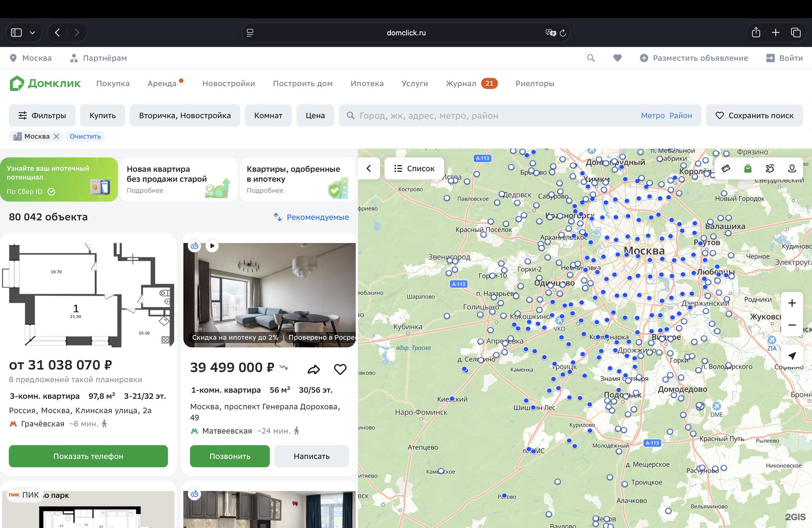Image resolution: width=812 pixels, height=528 pixels.
Task: Expand Вторичка, Новостройка dropdown
Action: pyautogui.click(x=185, y=116)
